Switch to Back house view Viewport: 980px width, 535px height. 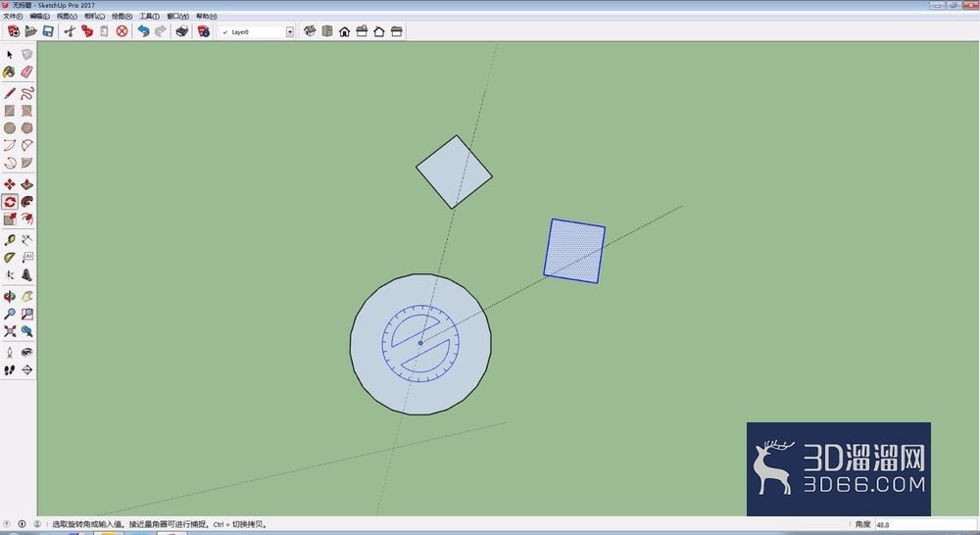(x=378, y=31)
